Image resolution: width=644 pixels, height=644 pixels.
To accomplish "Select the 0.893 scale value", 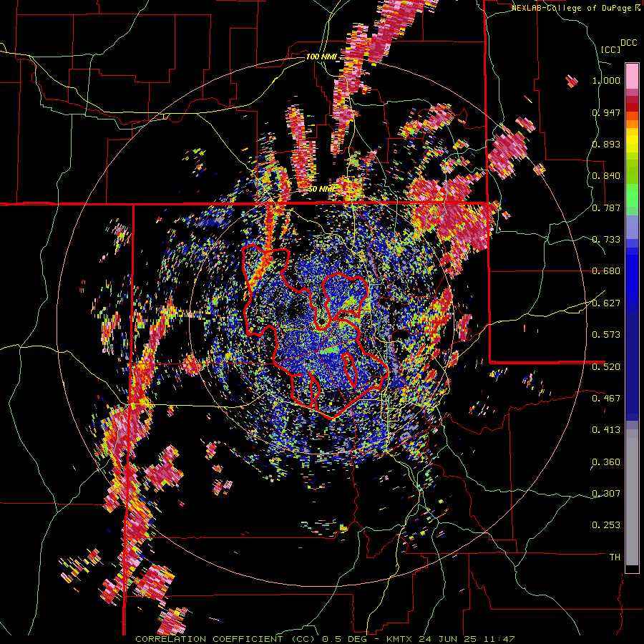I will [x=606, y=144].
